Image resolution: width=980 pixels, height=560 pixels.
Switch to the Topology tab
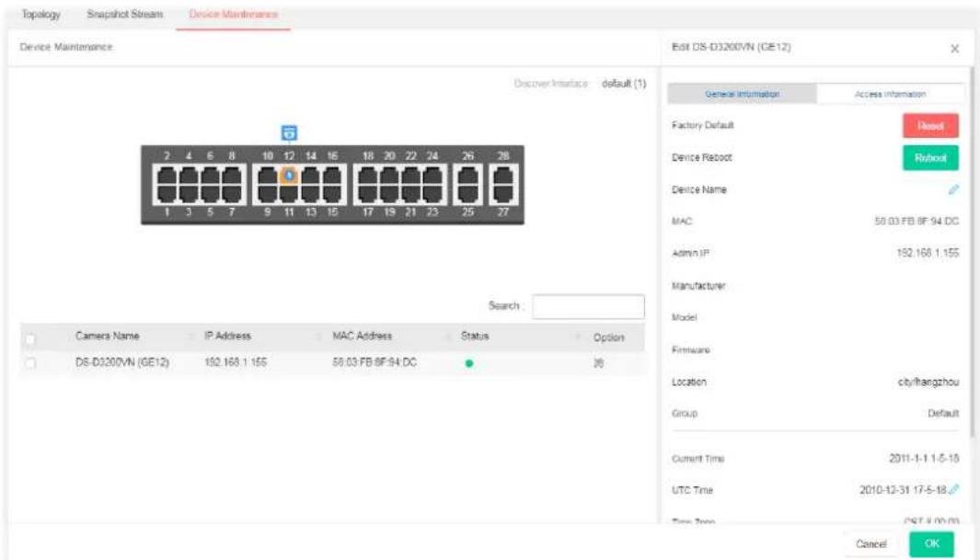[x=41, y=14]
